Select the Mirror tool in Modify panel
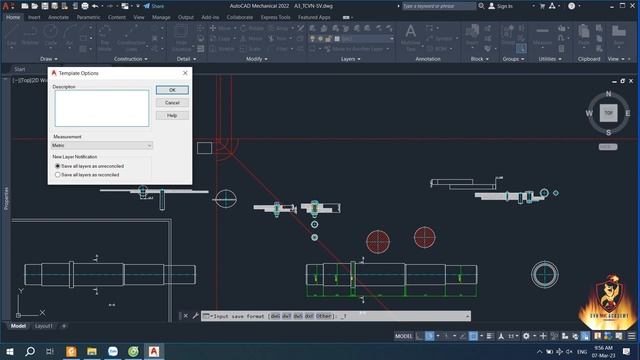Screen dimensions: 640x360 click(x=251, y=39)
